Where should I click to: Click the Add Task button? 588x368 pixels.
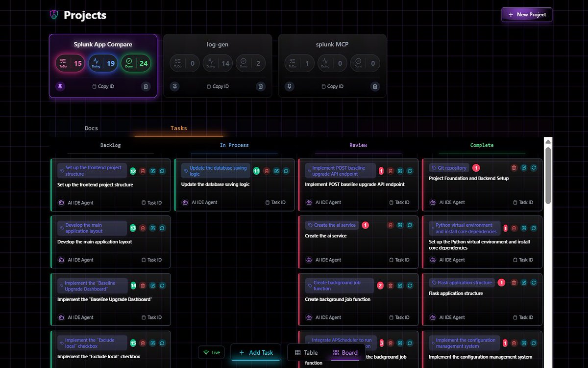point(255,352)
